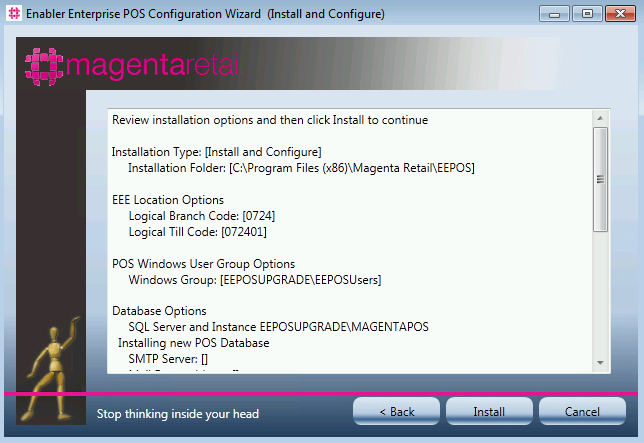Maximize the wizard window
This screenshot has width=644, height=443.
tap(587, 14)
